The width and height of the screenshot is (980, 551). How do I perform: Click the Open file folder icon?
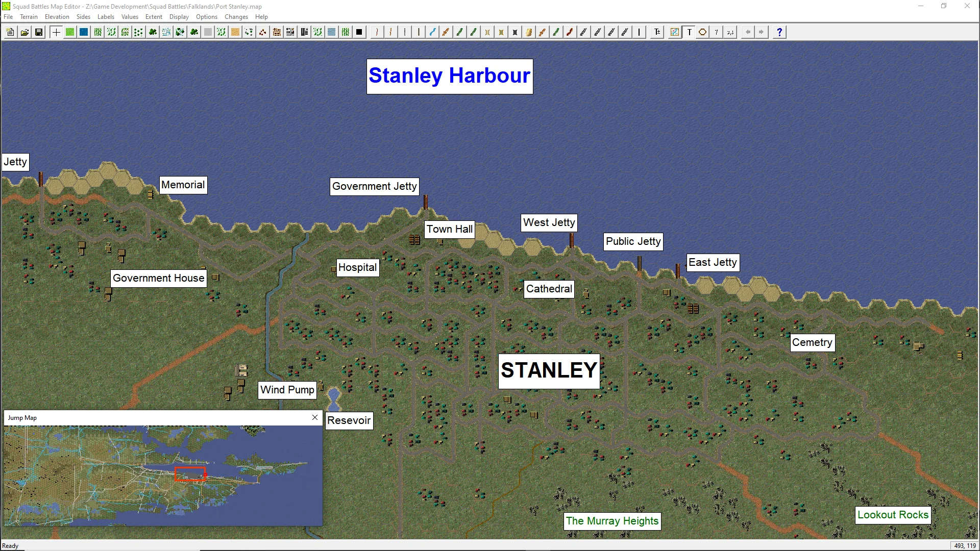24,32
